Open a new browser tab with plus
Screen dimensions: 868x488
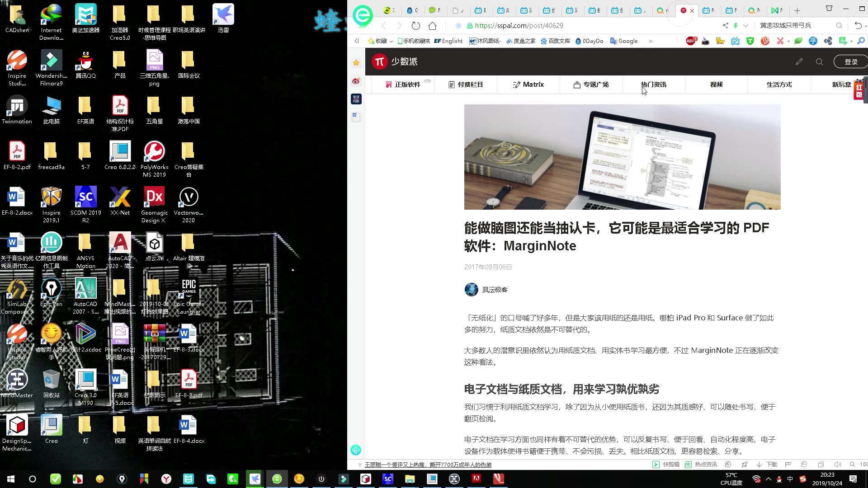point(797,10)
